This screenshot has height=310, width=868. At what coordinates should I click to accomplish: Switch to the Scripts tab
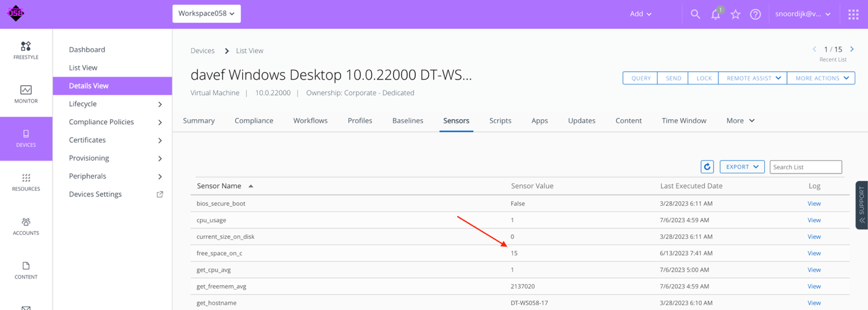click(x=500, y=120)
